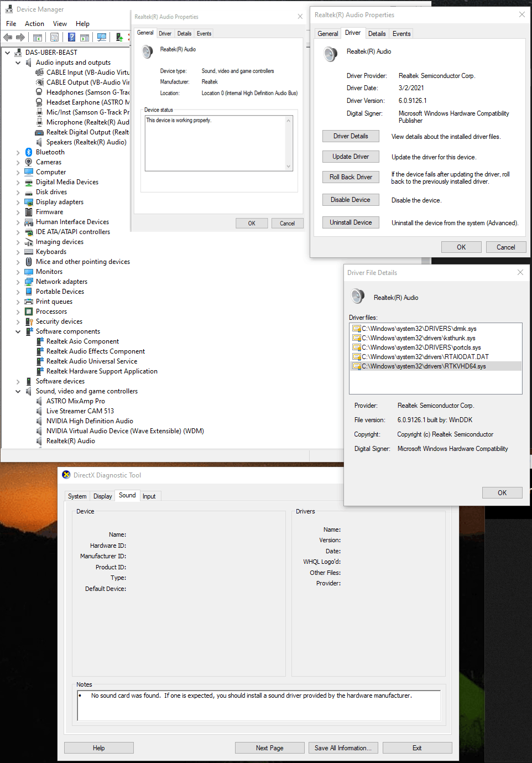Collapse the DAS-UBER-BEAST root node
The height and width of the screenshot is (763, 532).
click(7, 53)
